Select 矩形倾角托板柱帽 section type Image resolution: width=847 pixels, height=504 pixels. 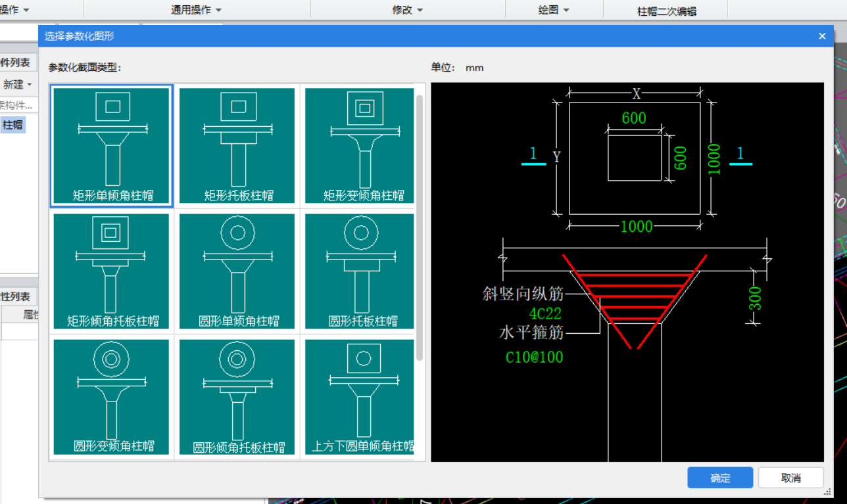pyautogui.click(x=112, y=272)
